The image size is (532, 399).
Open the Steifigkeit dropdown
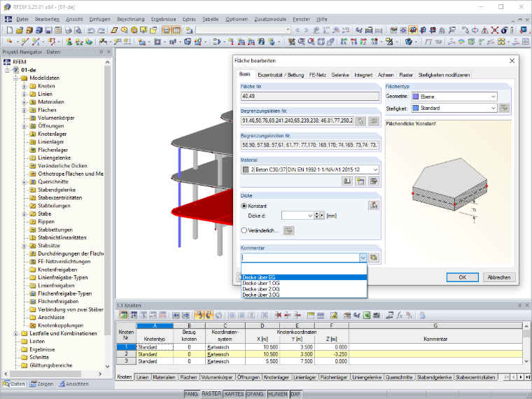493,108
